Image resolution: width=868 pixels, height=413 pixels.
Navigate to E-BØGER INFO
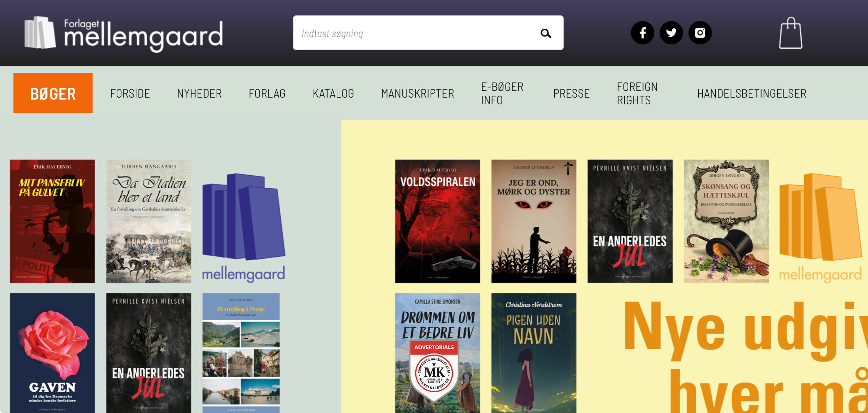coord(502,94)
